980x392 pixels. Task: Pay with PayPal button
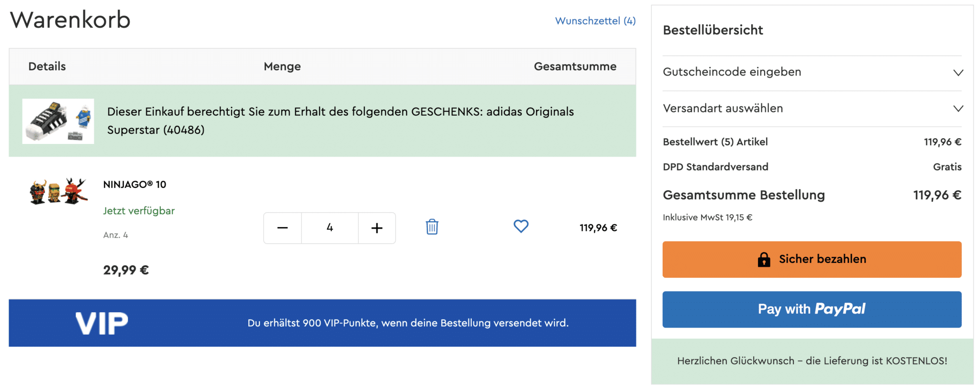pos(812,309)
